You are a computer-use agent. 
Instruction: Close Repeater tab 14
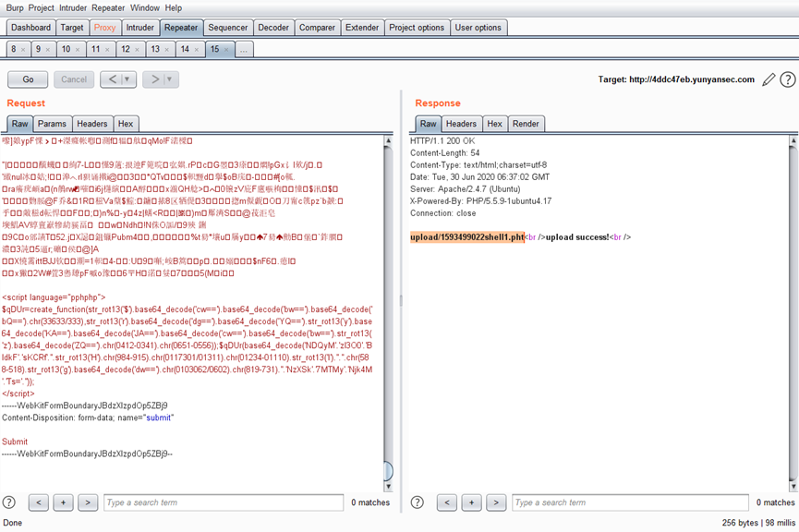click(196, 50)
